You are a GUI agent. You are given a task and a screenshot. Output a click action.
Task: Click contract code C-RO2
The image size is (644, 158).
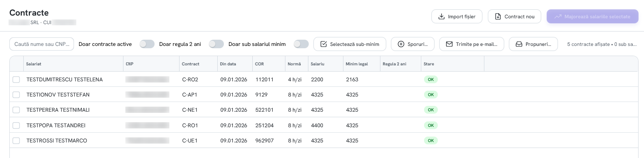tap(190, 79)
